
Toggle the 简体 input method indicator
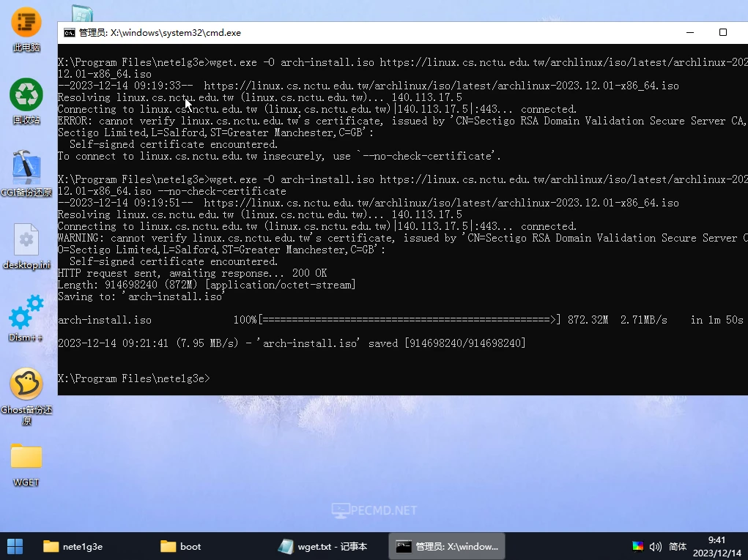point(678,546)
